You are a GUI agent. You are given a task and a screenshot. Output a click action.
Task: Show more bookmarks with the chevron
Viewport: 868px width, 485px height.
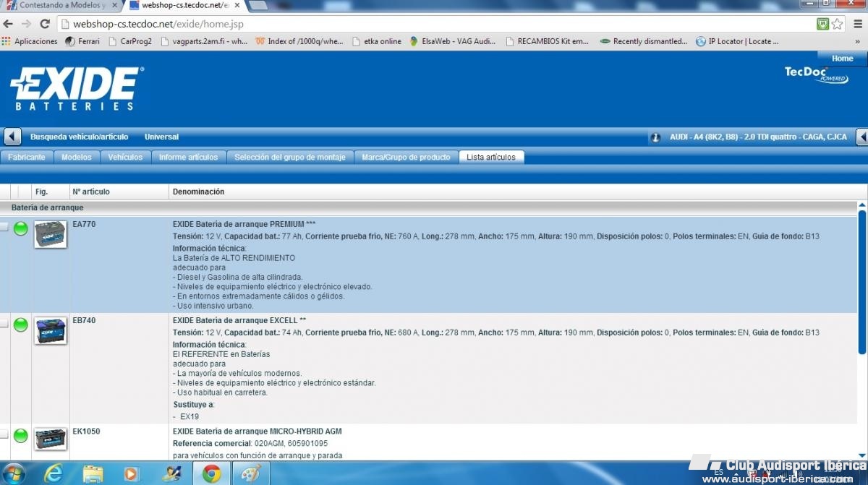click(859, 41)
